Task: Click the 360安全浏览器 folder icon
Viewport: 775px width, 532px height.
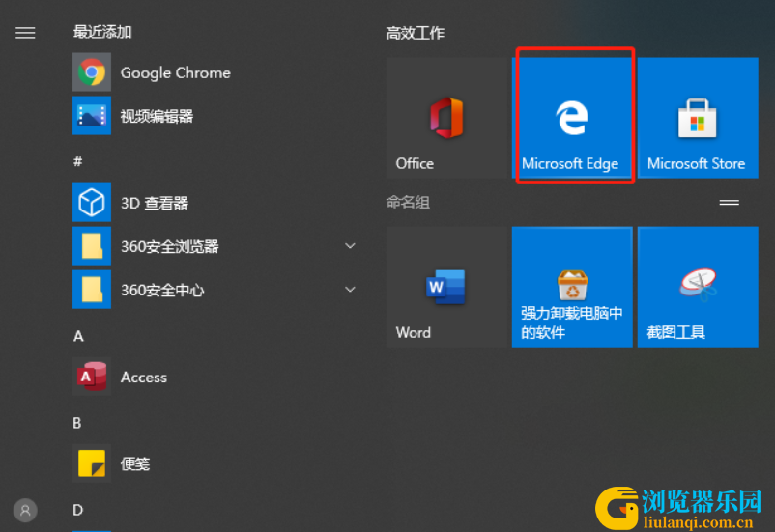Action: (x=92, y=246)
